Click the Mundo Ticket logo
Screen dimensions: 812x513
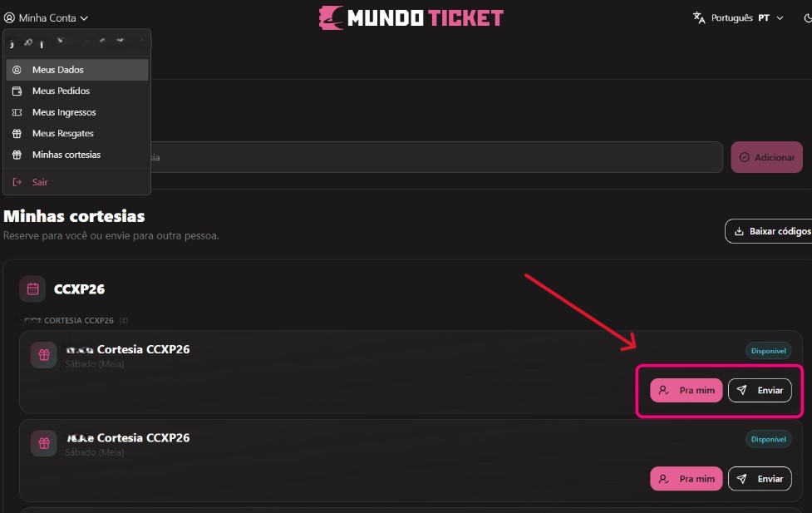click(411, 17)
